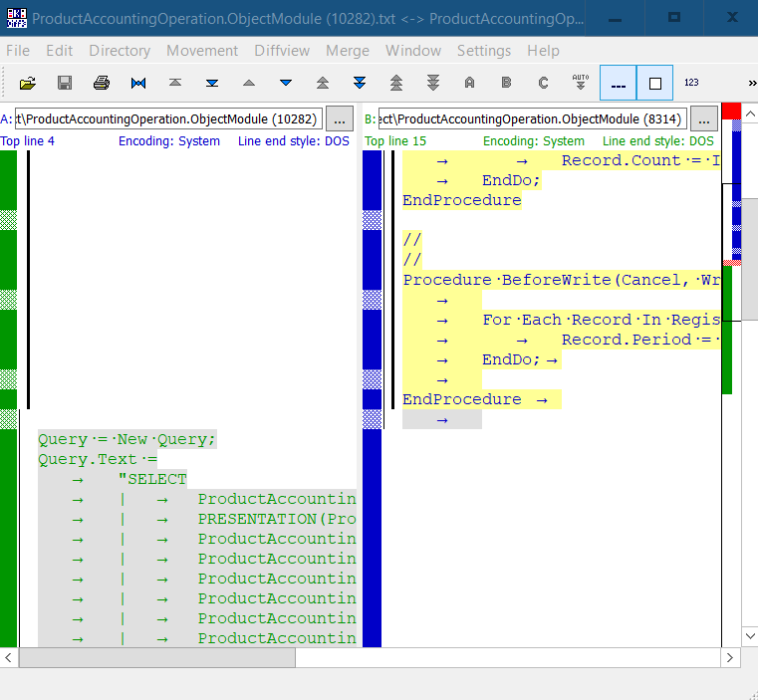Toggle showing space and tab characters
Image resolution: width=758 pixels, height=700 pixels.
point(618,83)
